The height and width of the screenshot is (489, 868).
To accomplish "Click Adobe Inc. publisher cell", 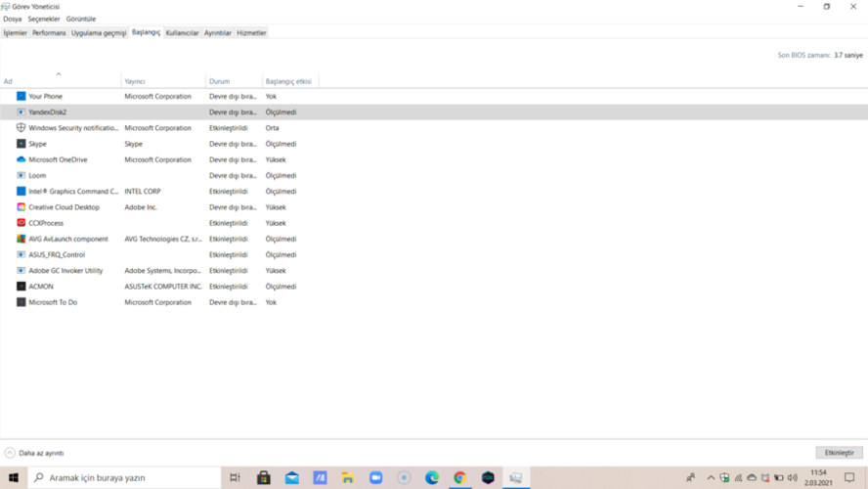I will 141,207.
